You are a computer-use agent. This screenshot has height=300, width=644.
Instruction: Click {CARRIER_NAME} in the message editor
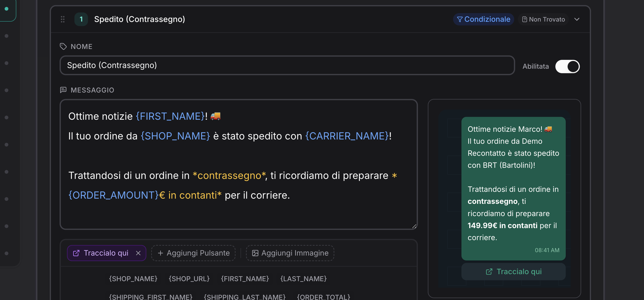point(347,136)
